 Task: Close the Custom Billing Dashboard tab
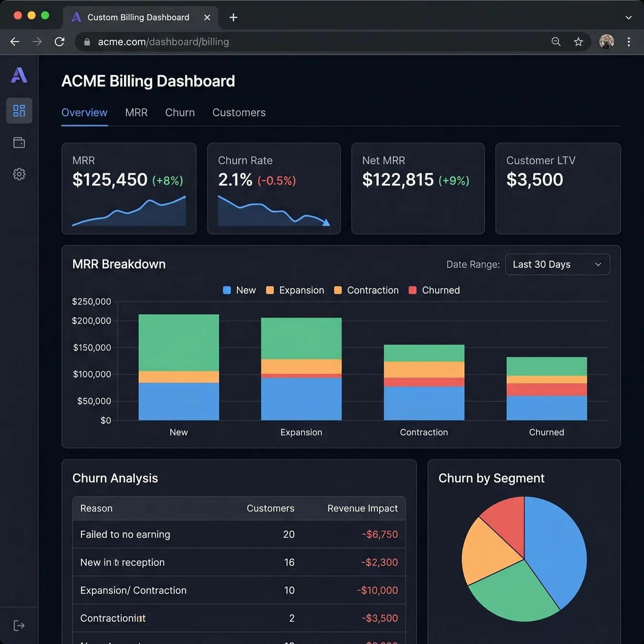207,18
